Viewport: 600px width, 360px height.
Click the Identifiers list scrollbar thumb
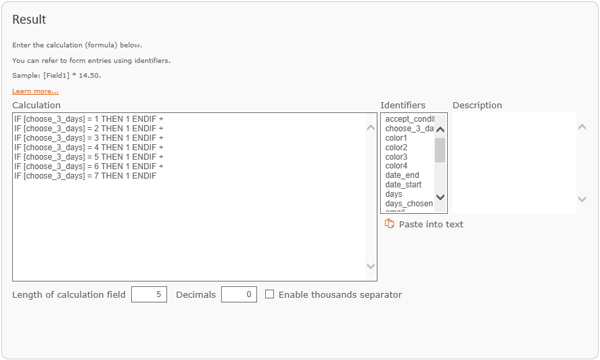pos(440,150)
